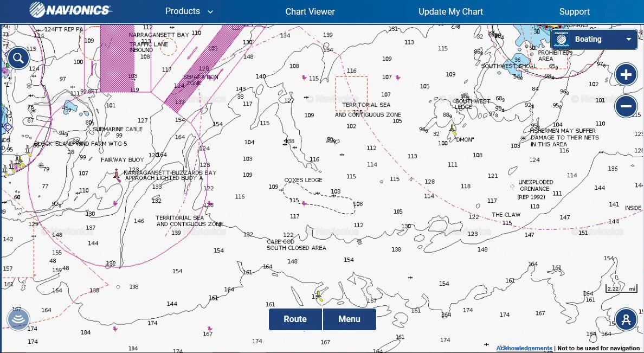Go to the Chart Viewer page
Viewport: 644px width, 353px height.
310,11
